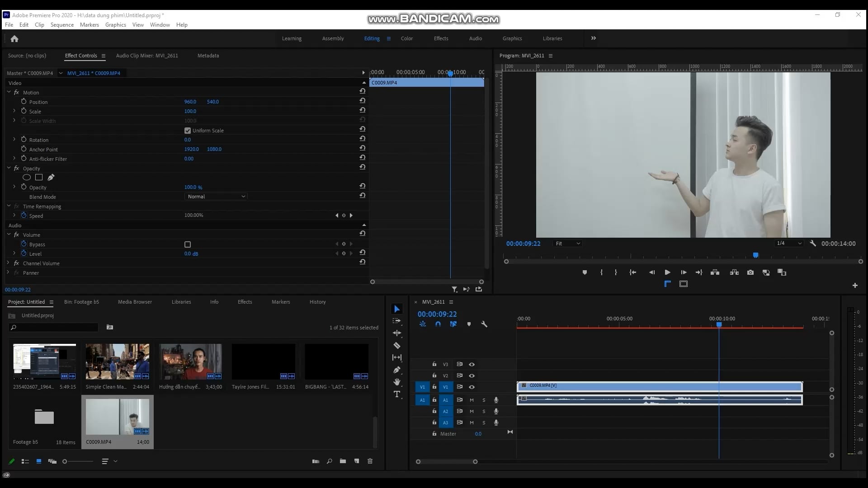Toggle V1 track output eye
868x488 pixels.
(x=472, y=387)
